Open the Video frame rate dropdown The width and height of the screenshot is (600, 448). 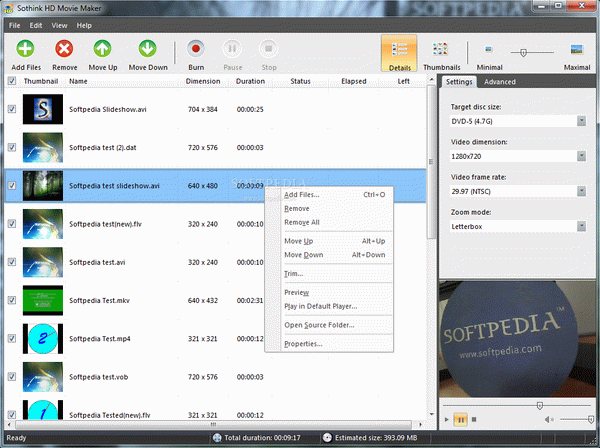coord(581,191)
